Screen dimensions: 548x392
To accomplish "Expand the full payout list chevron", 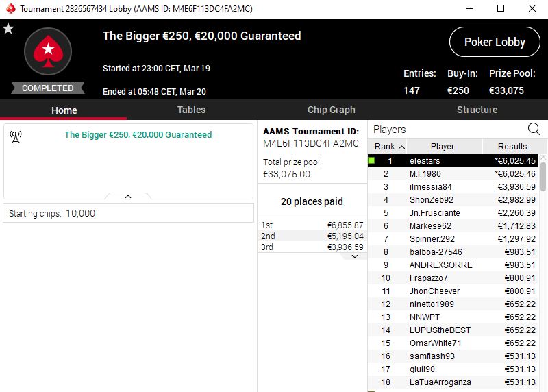I will (x=355, y=256).
